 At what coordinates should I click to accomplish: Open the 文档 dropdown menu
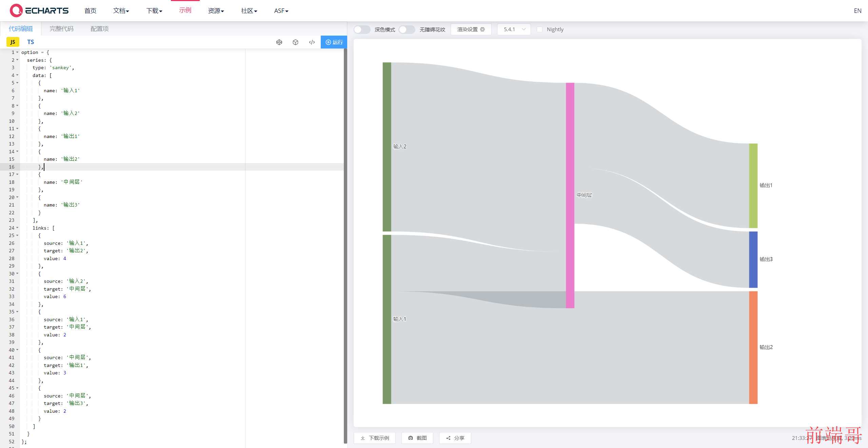[x=121, y=11]
